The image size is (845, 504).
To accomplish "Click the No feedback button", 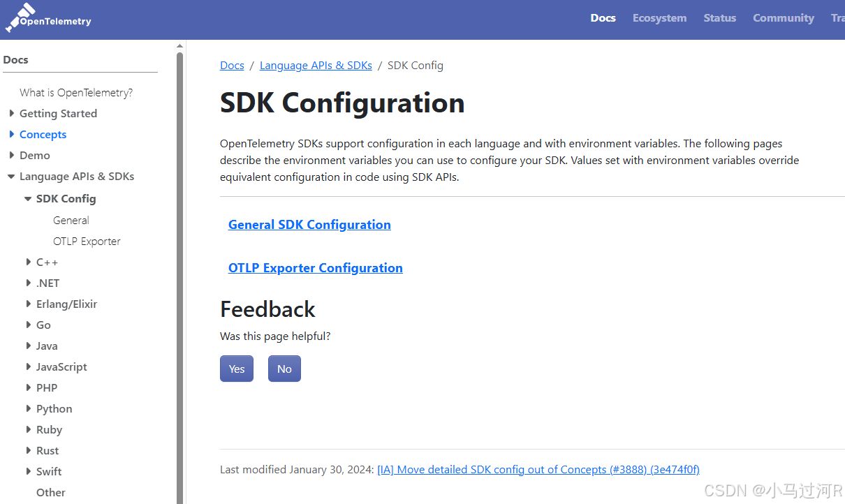I will 284,369.
